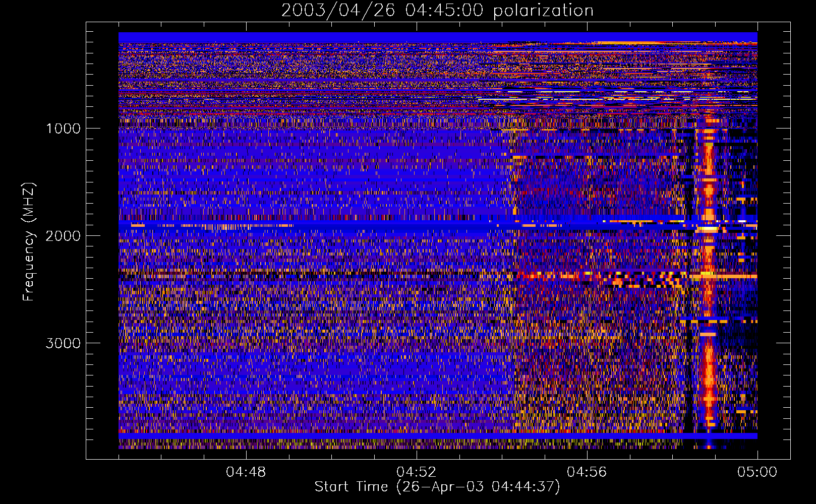
Task: Click the 'Frequency (MHZ)' y-axis label
Action: point(29,242)
